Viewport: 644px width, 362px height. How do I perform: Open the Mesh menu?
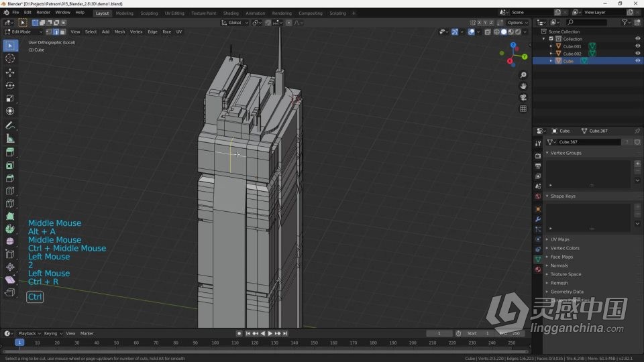119,32
